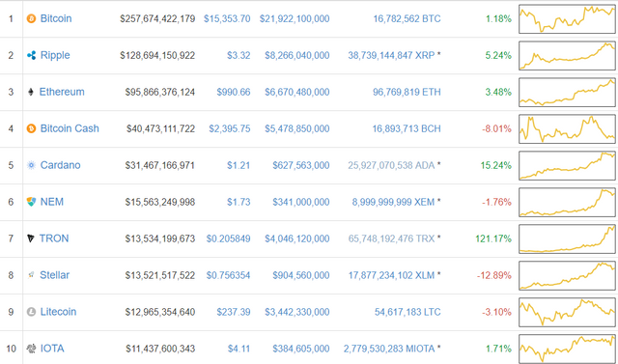Click NEM volume $341,000,000
Viewport: 618px width, 364px height.
(x=301, y=202)
